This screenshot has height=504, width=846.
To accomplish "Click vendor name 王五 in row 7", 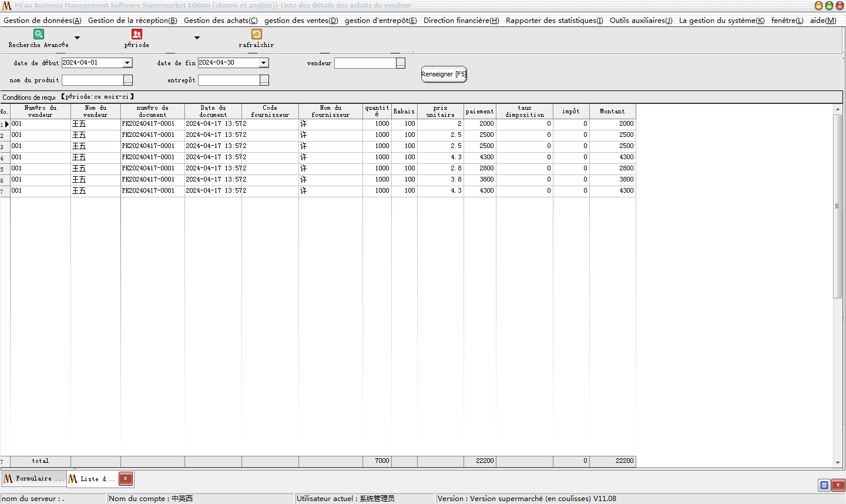I will 96,191.
